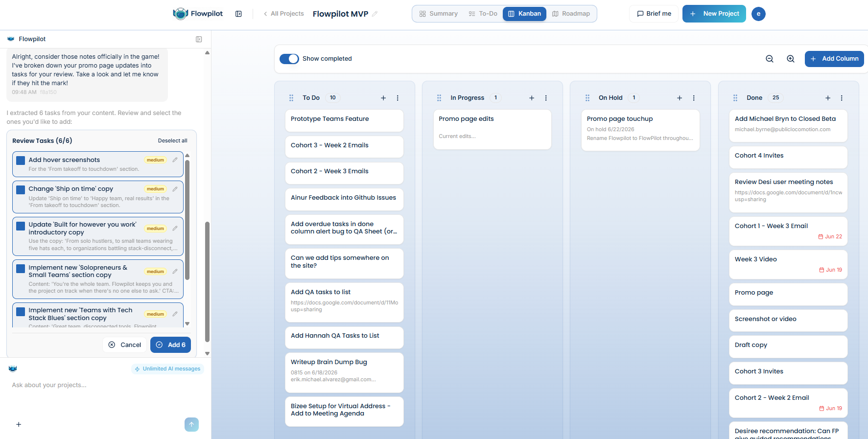Open the 'Prototype Teams Feature' card
Image resolution: width=868 pixels, height=439 pixels.
click(344, 120)
